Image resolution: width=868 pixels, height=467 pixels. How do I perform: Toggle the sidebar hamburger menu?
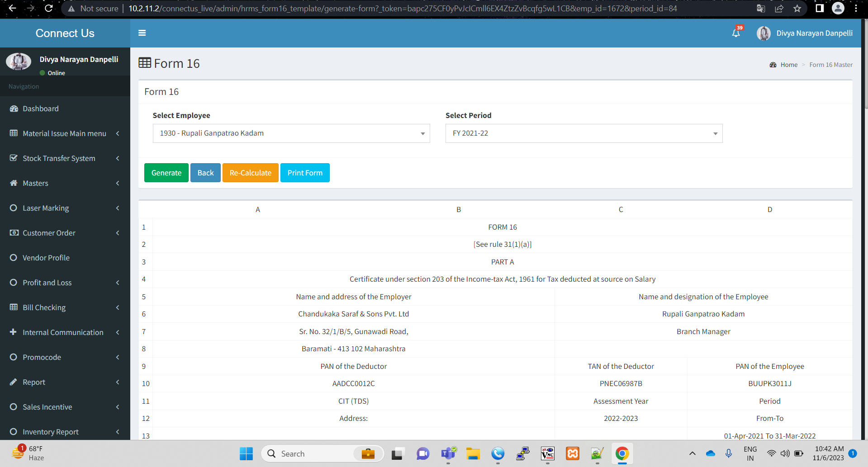pos(142,33)
